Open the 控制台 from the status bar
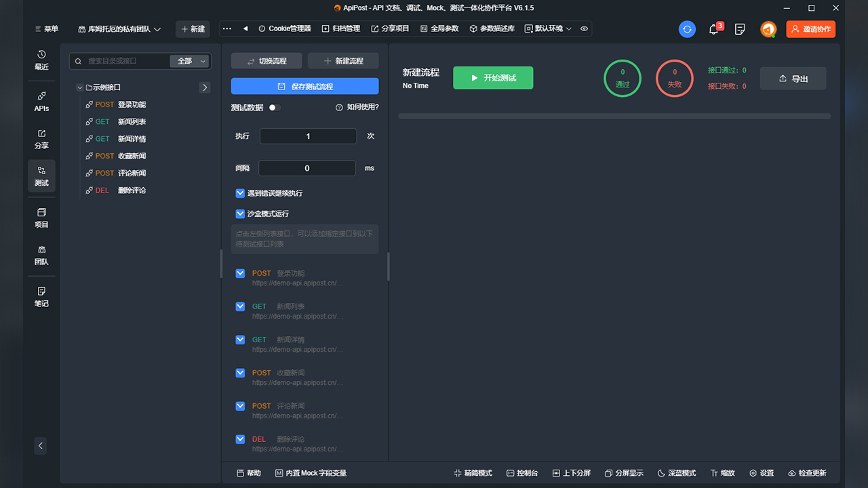868x488 pixels. [522, 472]
